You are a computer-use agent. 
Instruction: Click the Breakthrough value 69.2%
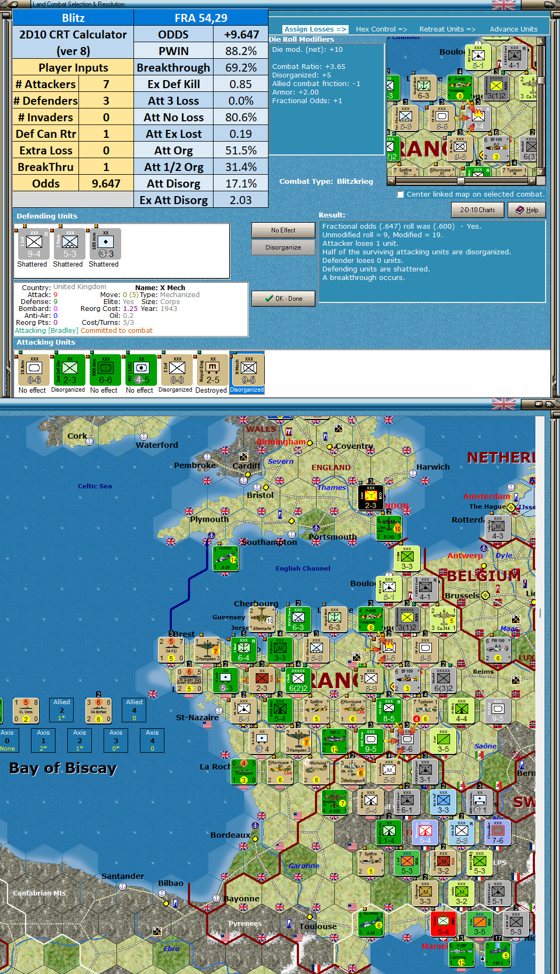241,67
